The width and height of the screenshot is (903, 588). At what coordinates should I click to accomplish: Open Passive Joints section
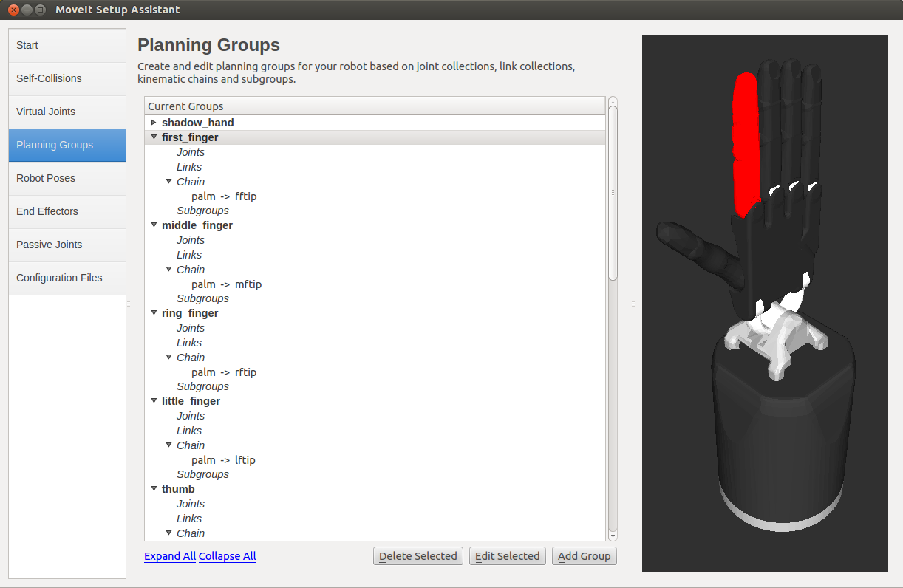67,245
